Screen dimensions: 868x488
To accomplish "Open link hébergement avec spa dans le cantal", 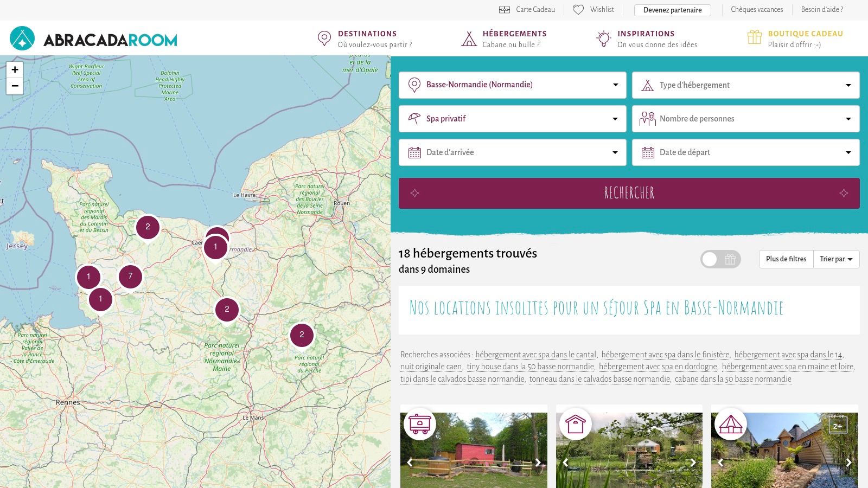I will pos(535,355).
